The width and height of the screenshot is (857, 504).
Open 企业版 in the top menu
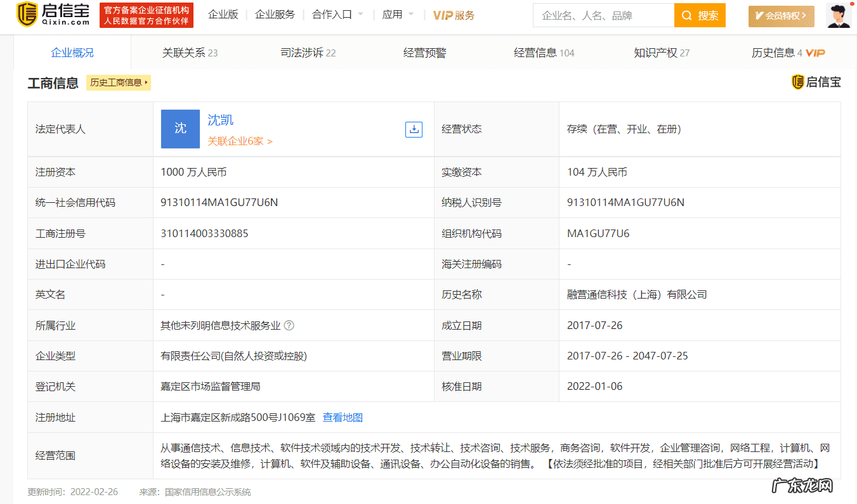click(x=223, y=14)
